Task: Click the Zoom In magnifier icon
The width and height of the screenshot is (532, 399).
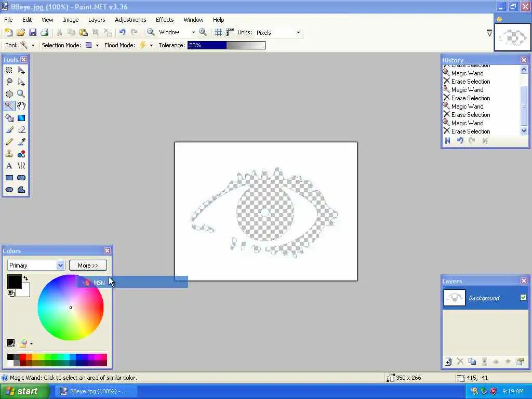Action: (x=203, y=33)
